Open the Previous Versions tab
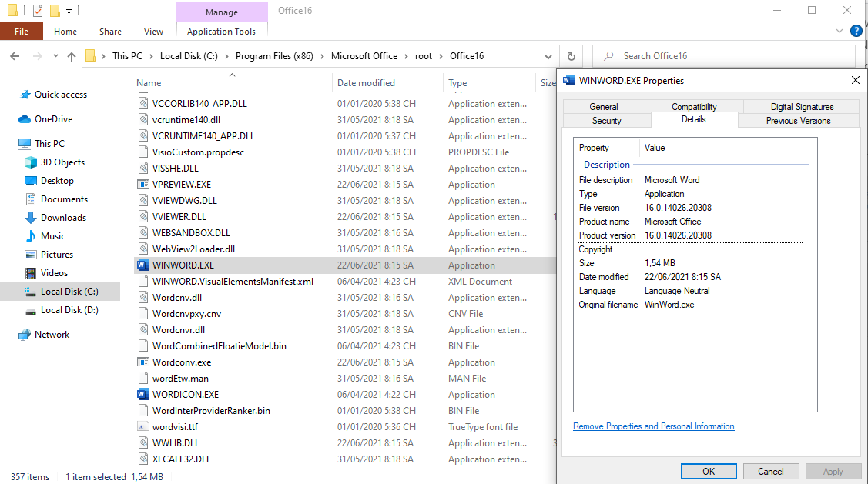 (797, 121)
